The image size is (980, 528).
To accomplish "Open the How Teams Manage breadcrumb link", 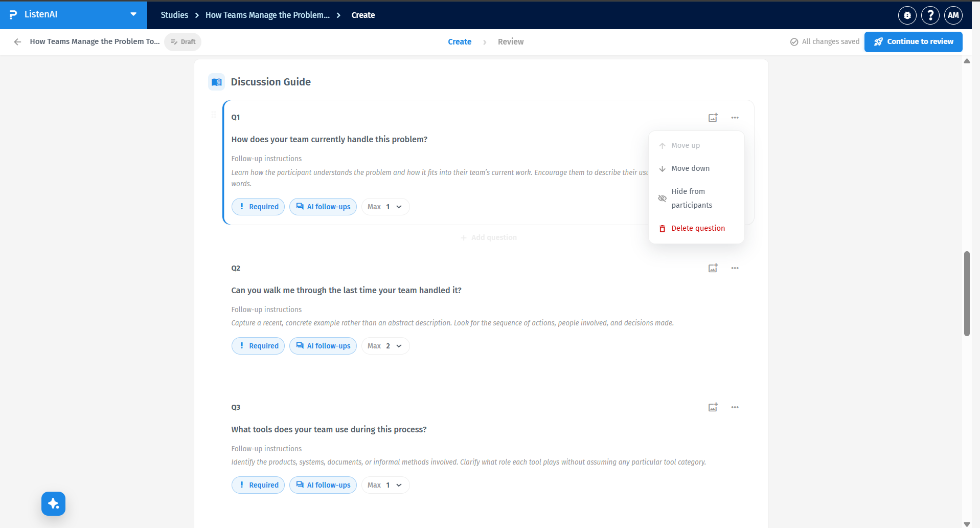I will click(x=267, y=15).
